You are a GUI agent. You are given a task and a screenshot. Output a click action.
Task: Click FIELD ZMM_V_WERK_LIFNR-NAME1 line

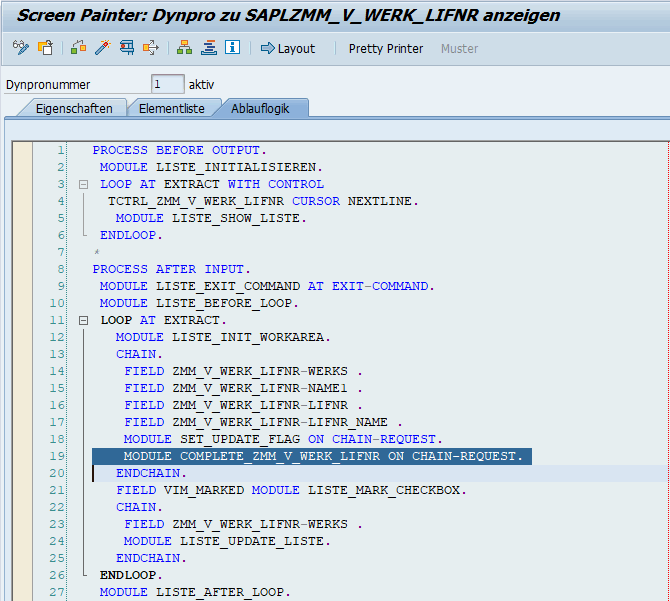pyautogui.click(x=244, y=388)
